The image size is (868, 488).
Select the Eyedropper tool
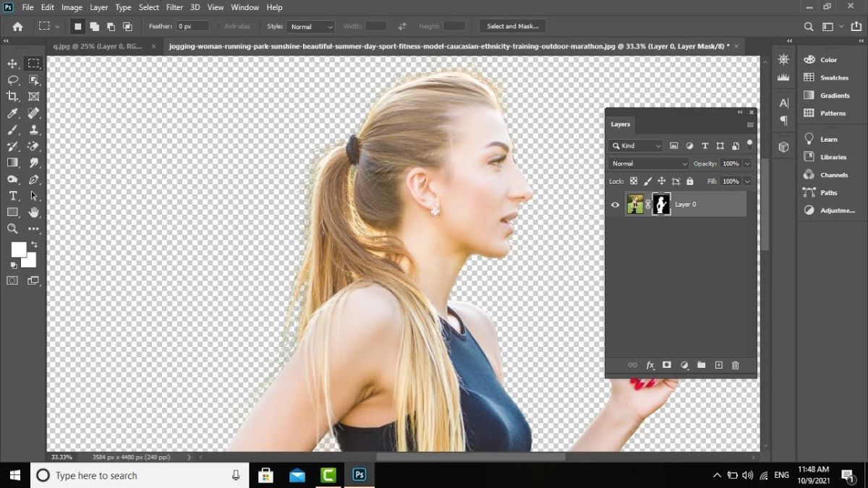coord(12,114)
